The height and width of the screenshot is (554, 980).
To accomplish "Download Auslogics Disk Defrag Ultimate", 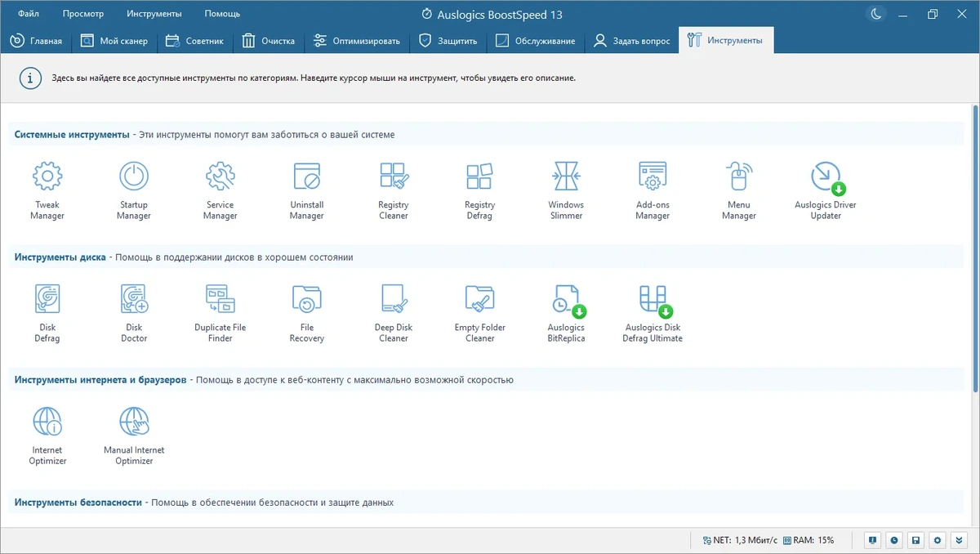I will tap(653, 314).
